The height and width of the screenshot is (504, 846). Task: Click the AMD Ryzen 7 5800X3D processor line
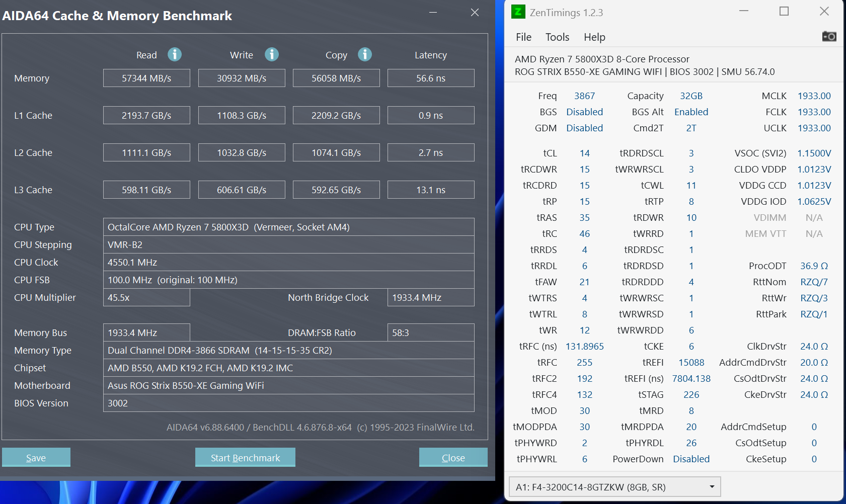click(602, 59)
